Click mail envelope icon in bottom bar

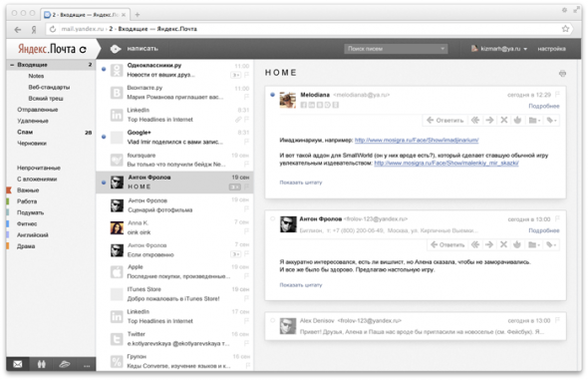[x=17, y=364]
